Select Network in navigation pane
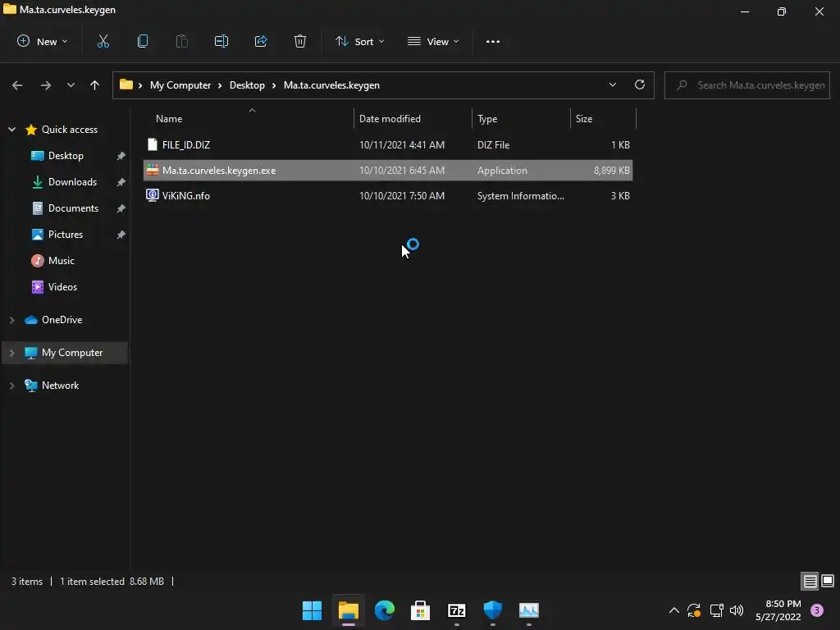Viewport: 840px width, 630px height. [x=60, y=386]
